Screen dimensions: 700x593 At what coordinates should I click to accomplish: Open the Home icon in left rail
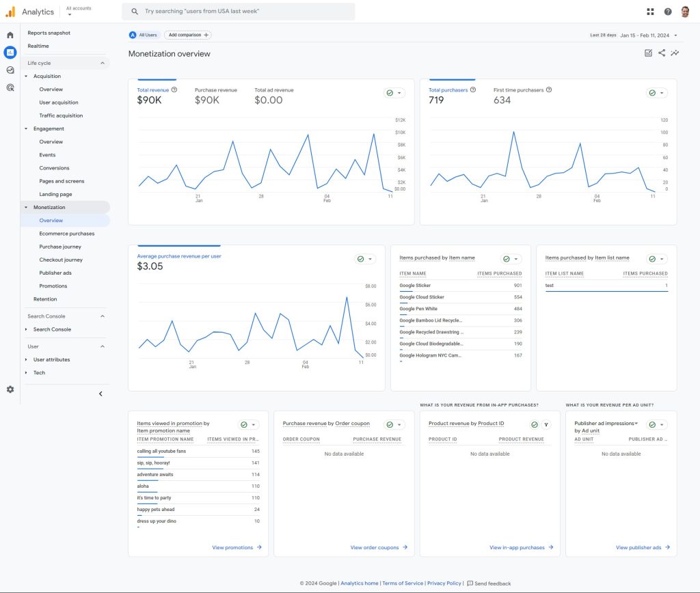[x=10, y=35]
